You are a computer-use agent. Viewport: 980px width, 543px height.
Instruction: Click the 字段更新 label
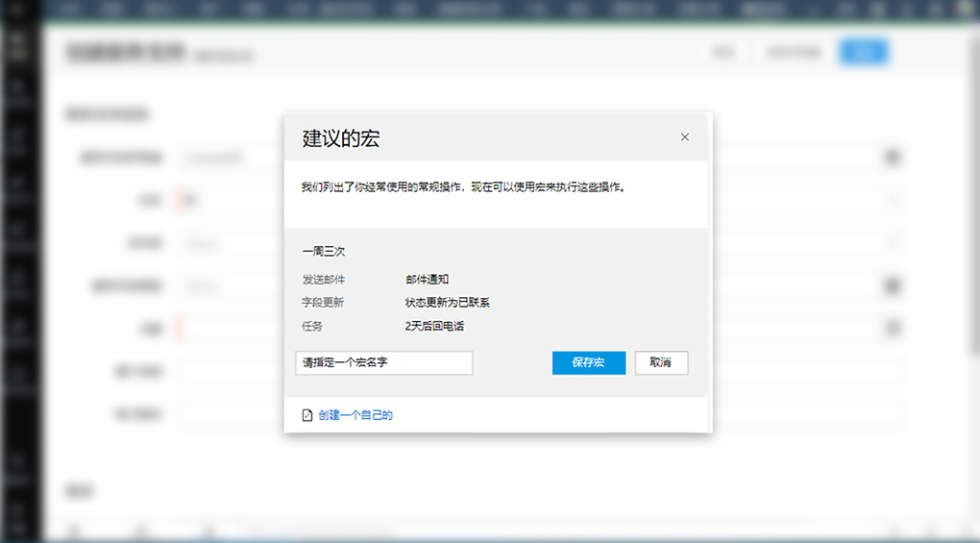pyautogui.click(x=323, y=303)
